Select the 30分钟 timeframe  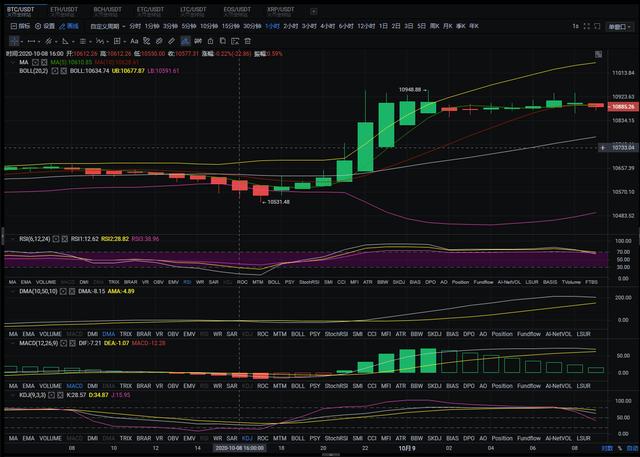pos(252,26)
